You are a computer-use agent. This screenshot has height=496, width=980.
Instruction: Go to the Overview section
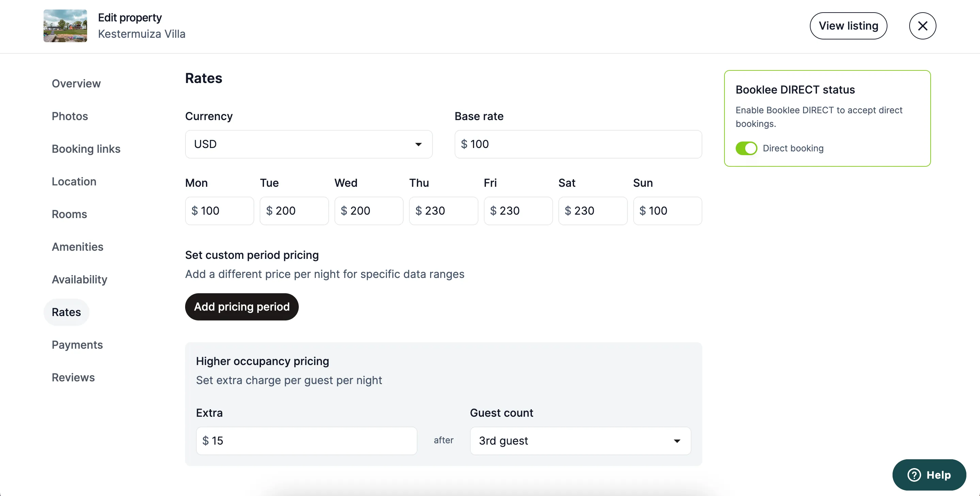pos(76,83)
